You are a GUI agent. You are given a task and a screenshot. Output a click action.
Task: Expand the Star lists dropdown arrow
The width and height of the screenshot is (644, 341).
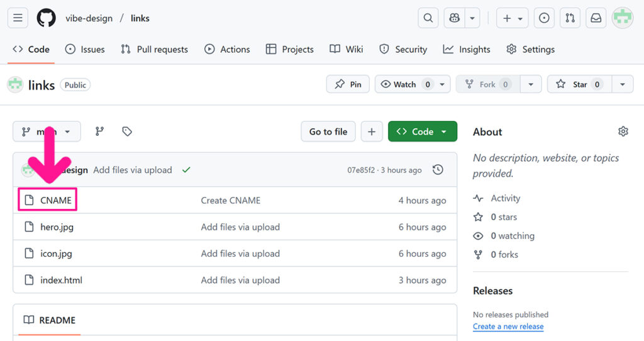click(x=622, y=84)
